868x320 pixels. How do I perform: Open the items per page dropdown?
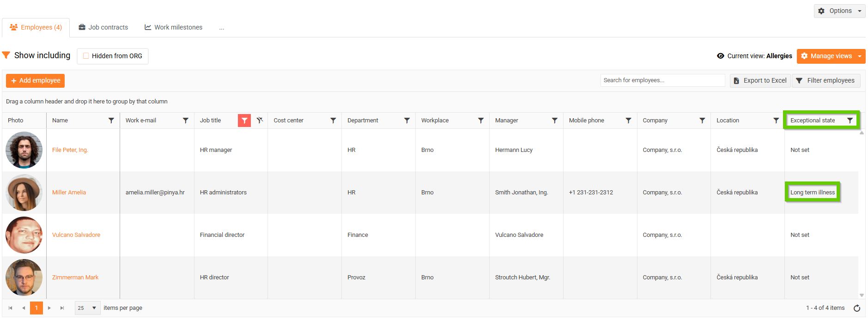coord(88,308)
